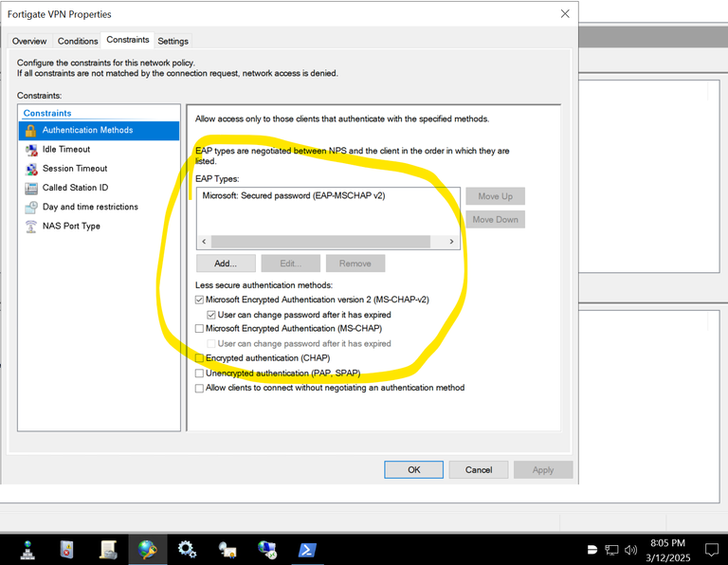Select Authentication Methods lock icon
The width and height of the screenshot is (728, 565).
(30, 131)
